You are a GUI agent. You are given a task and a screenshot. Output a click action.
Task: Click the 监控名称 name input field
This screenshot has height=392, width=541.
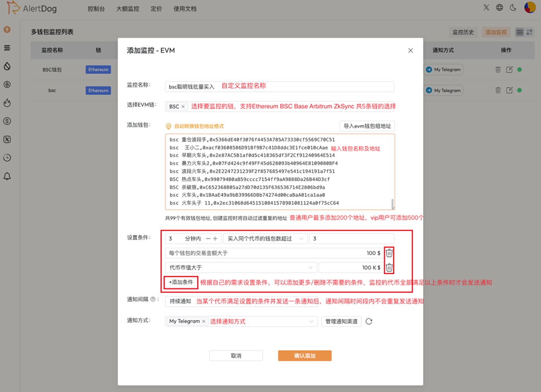tap(279, 87)
